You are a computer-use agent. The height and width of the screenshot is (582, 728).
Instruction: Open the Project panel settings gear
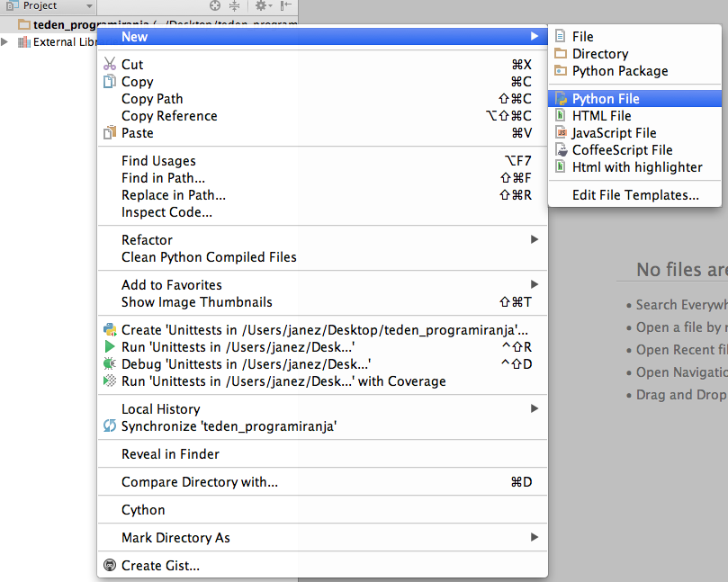point(260,6)
